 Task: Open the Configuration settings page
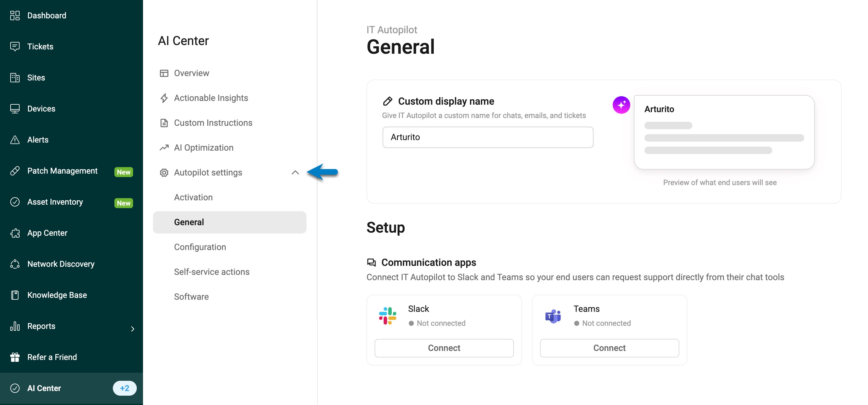click(200, 247)
